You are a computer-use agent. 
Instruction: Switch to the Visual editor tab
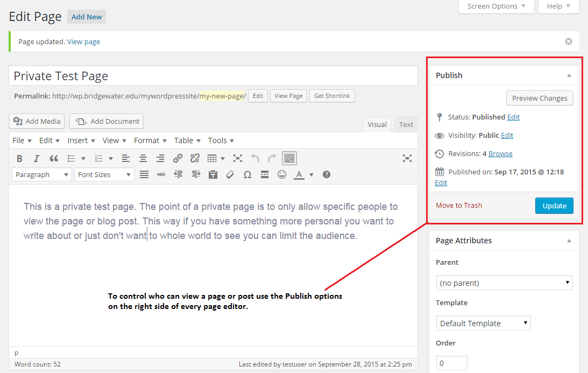click(x=377, y=124)
